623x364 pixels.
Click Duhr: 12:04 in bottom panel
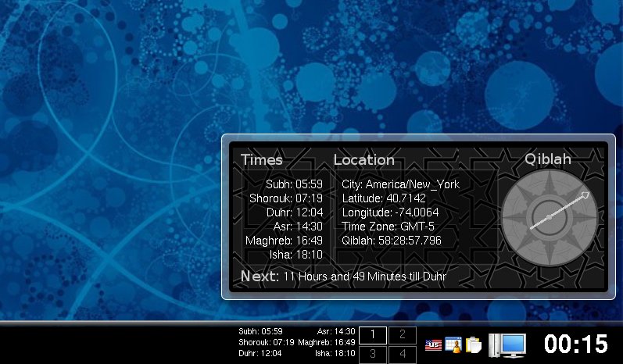click(260, 353)
